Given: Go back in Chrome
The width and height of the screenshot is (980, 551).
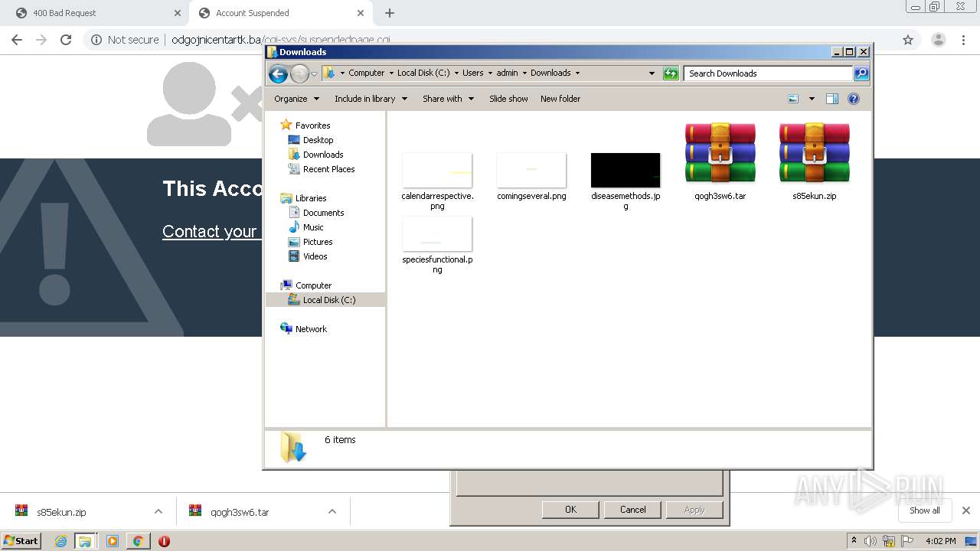Looking at the screenshot, I should click(17, 40).
